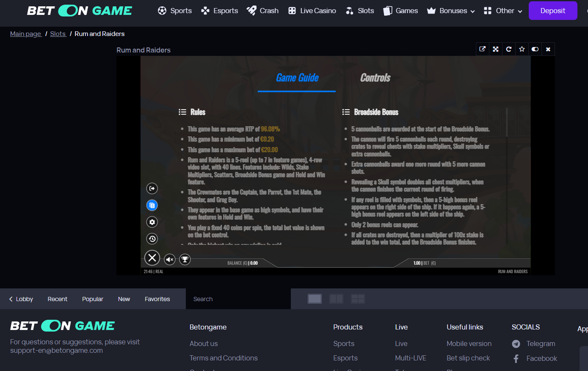Image resolution: width=588 pixels, height=371 pixels.
Task: Click the support-en@betongame.com email text
Action: (x=56, y=350)
